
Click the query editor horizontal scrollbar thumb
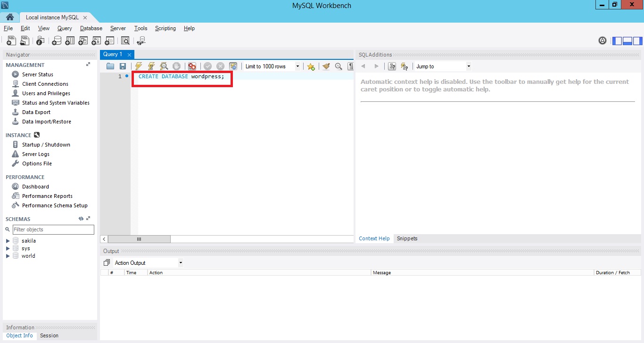point(139,239)
